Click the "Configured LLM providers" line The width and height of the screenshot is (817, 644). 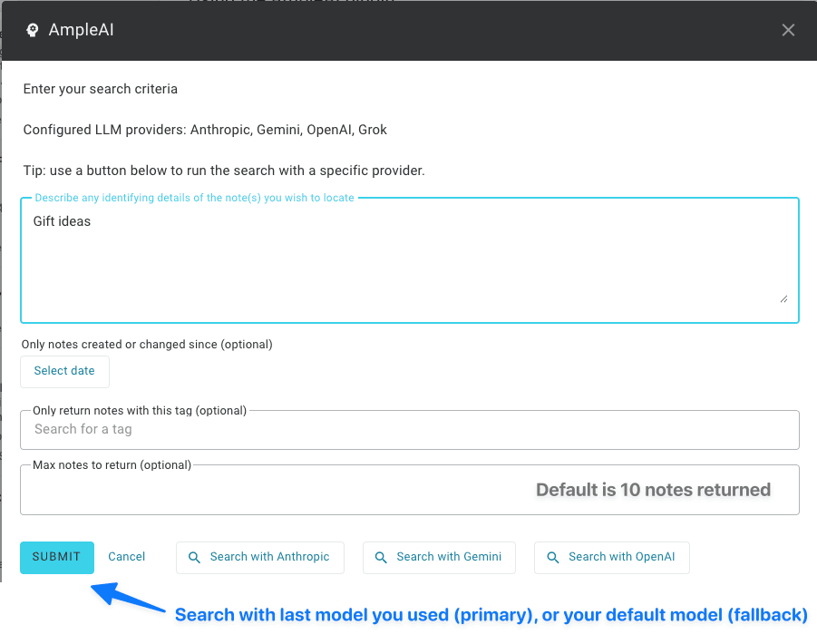pos(205,130)
